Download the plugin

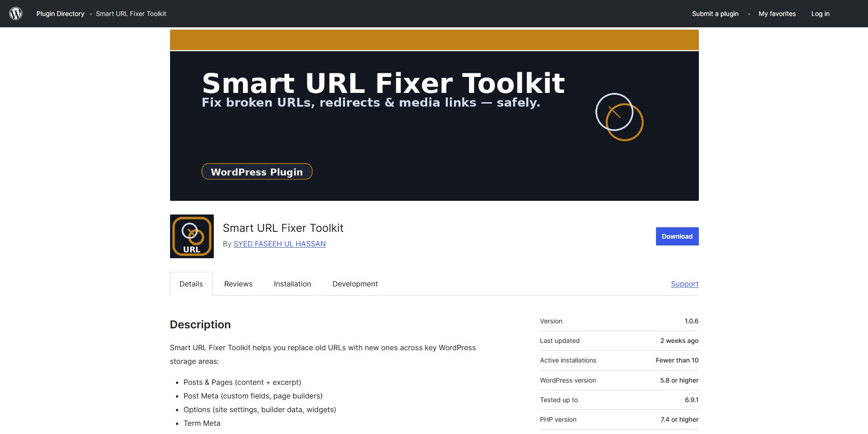[x=677, y=236]
